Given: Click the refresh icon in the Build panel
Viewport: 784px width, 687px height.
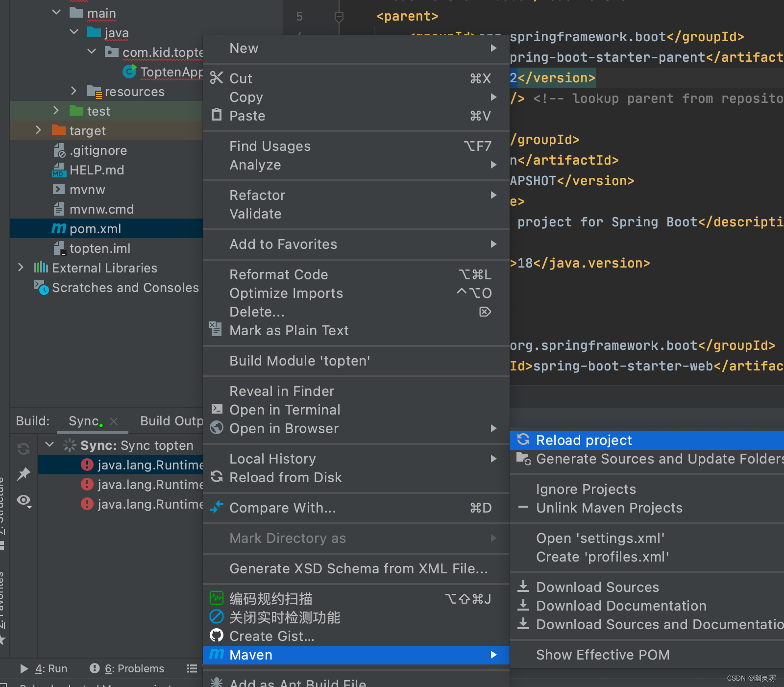Looking at the screenshot, I should pos(23,447).
